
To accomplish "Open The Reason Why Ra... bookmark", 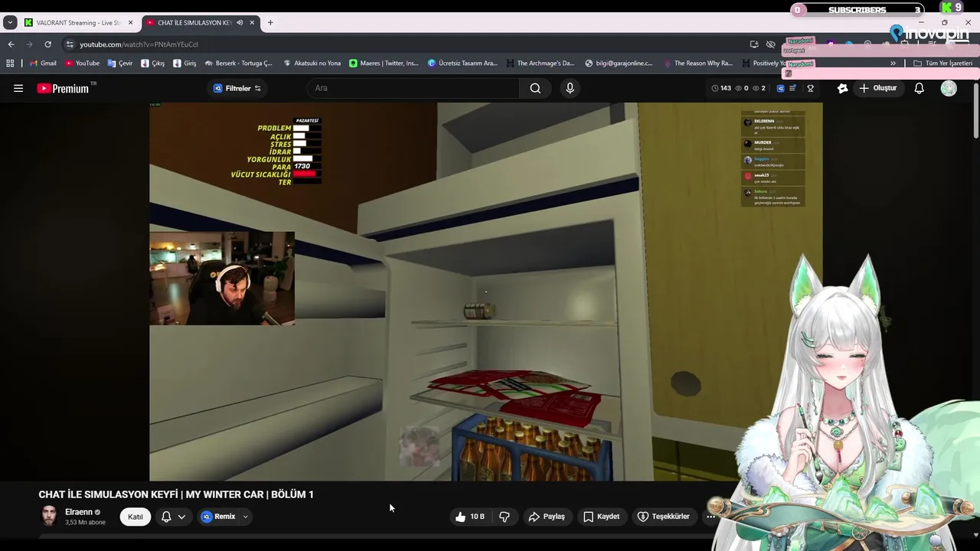I will coord(698,64).
